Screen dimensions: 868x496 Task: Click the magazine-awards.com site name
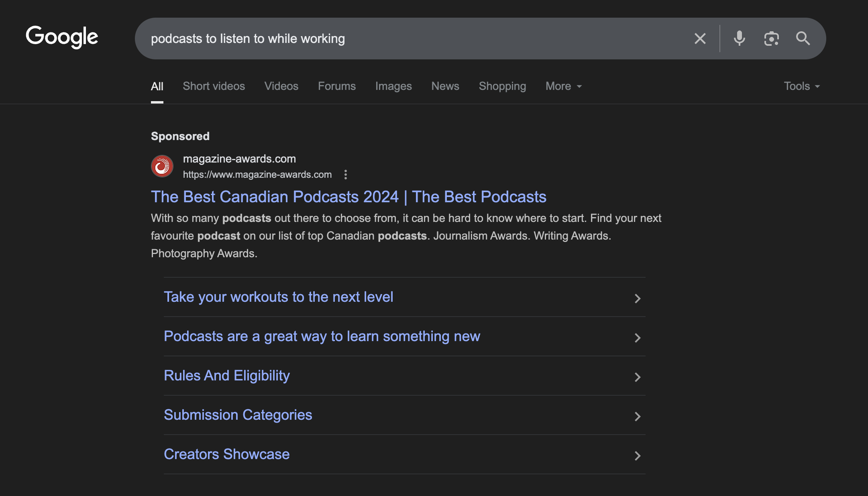pos(239,159)
